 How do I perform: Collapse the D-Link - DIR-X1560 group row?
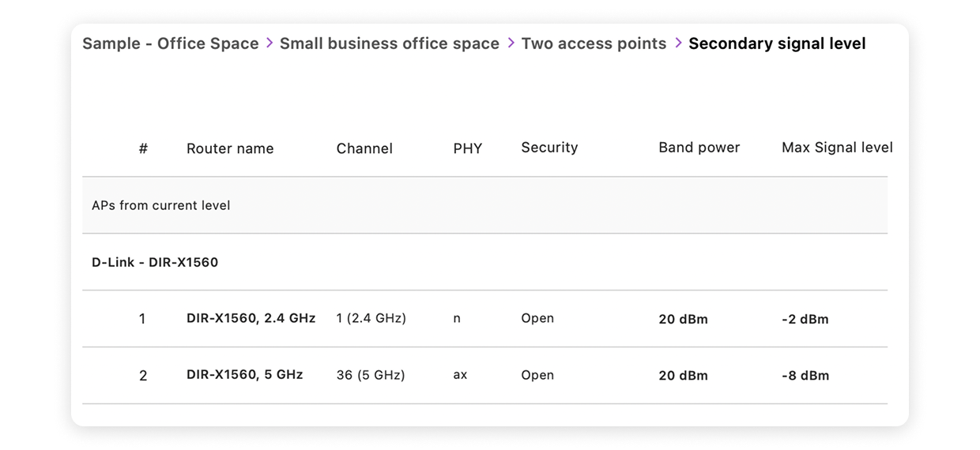click(x=484, y=262)
